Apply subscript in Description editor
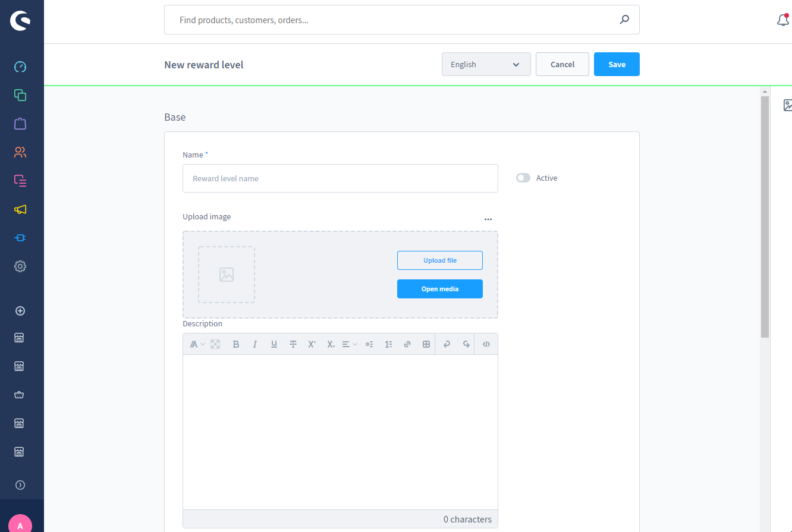792x532 pixels. 331,344
